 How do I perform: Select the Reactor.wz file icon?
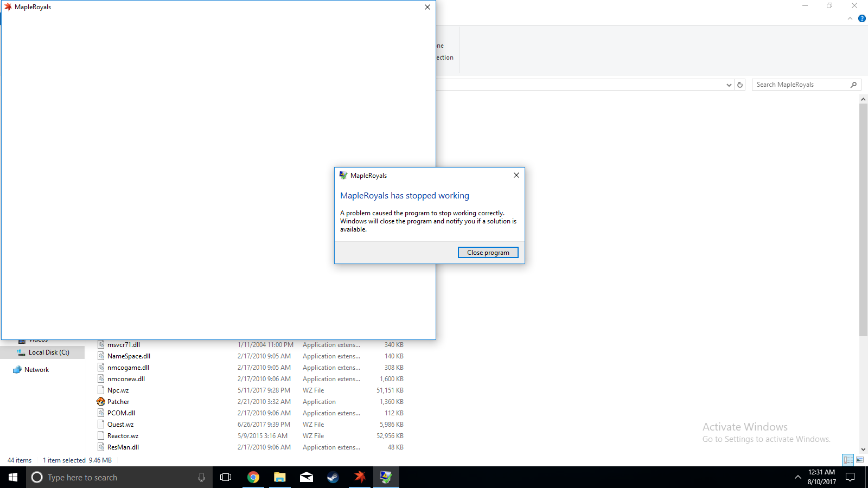(x=101, y=435)
